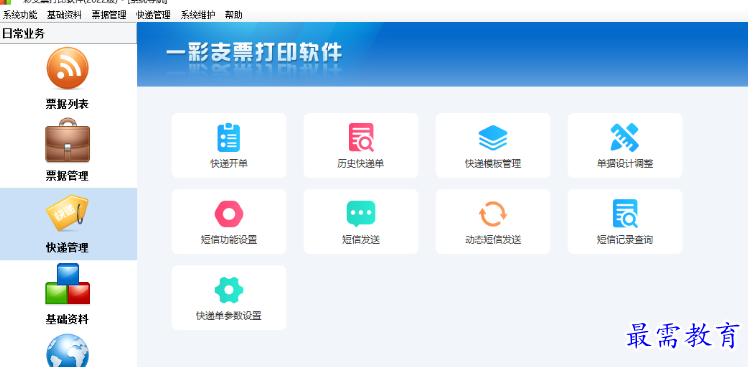Open the 票据管理 menu in menu bar
748x367 pixels.
(x=109, y=15)
